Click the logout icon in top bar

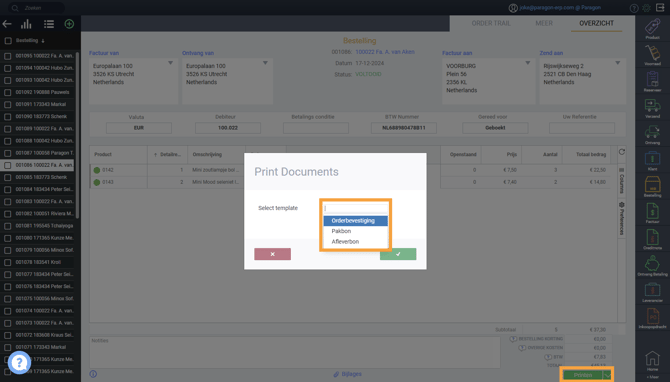(x=660, y=8)
